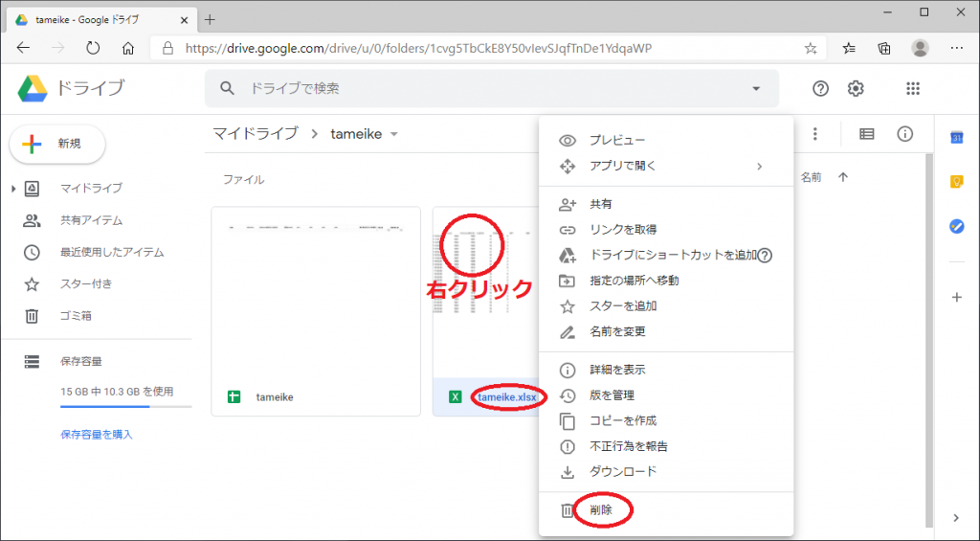Select 削除 from context menu
The height and width of the screenshot is (541, 980).
tap(601, 510)
